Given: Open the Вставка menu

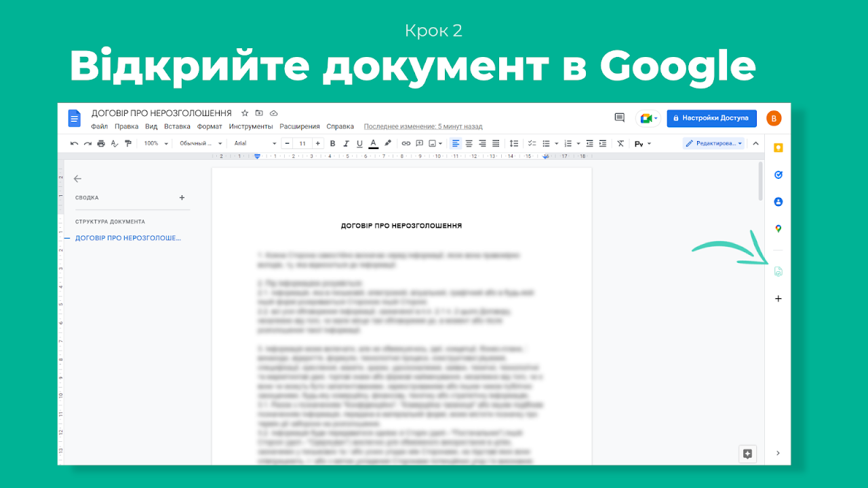Looking at the screenshot, I should pos(177,127).
